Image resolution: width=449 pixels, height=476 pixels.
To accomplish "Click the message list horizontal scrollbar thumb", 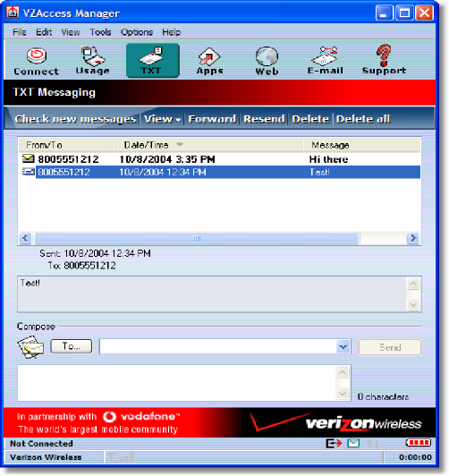I will point(197,238).
